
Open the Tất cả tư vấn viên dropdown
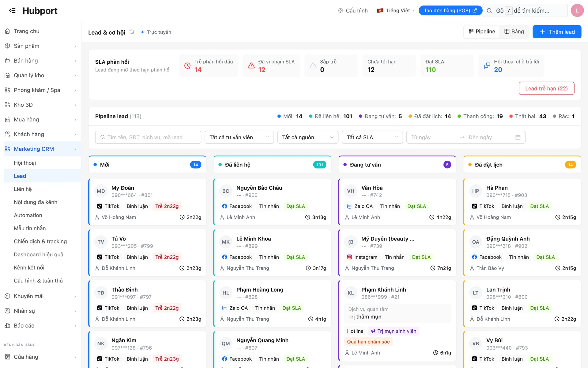[x=239, y=137]
